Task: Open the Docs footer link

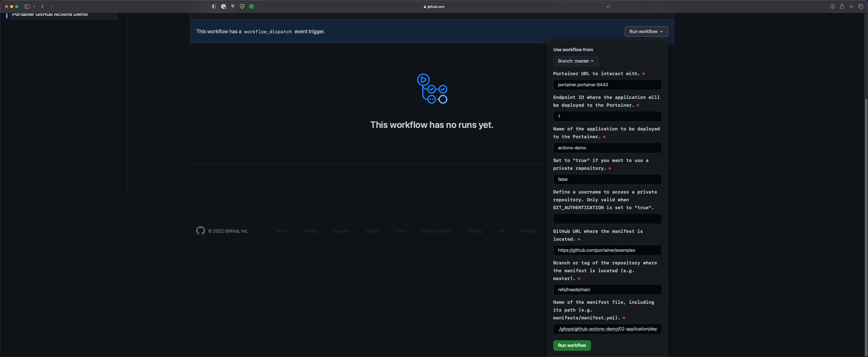Action: [400, 231]
